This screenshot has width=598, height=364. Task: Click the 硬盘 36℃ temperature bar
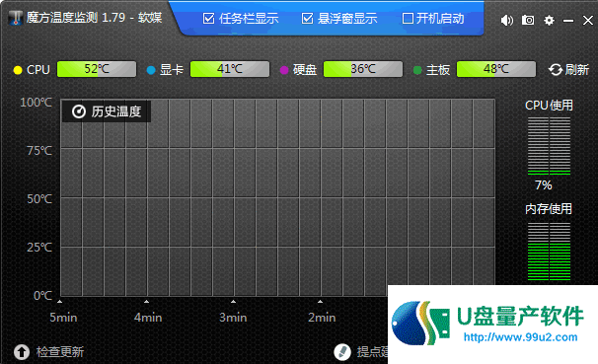point(363,69)
